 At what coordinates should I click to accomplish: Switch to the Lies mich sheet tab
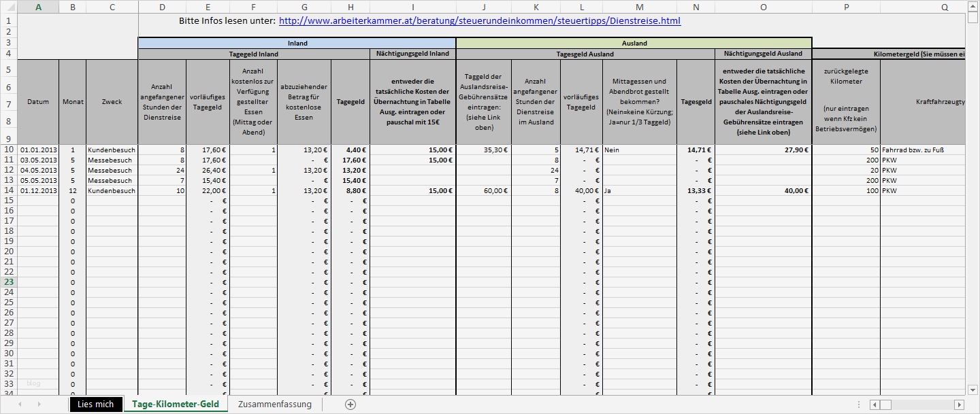point(95,404)
